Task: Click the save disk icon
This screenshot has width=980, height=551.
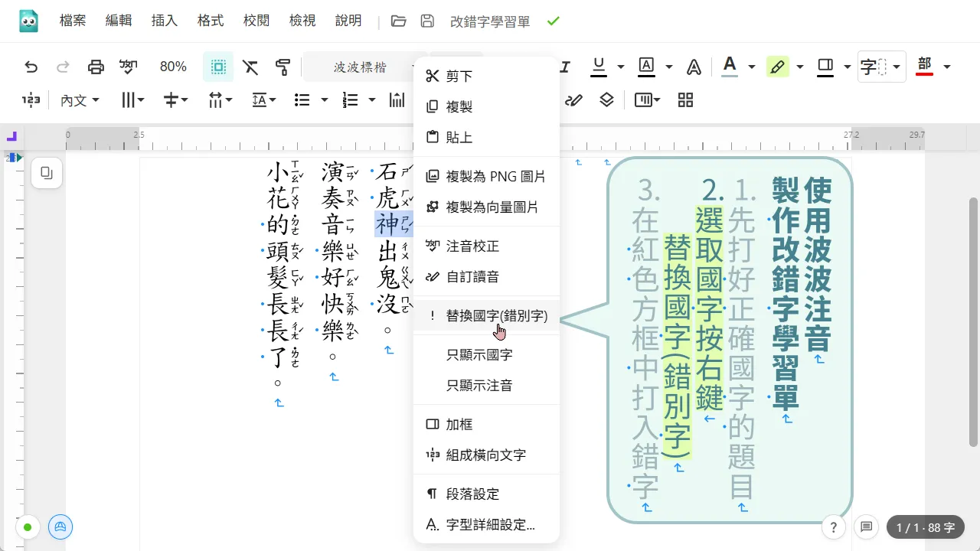Action: coord(428,21)
